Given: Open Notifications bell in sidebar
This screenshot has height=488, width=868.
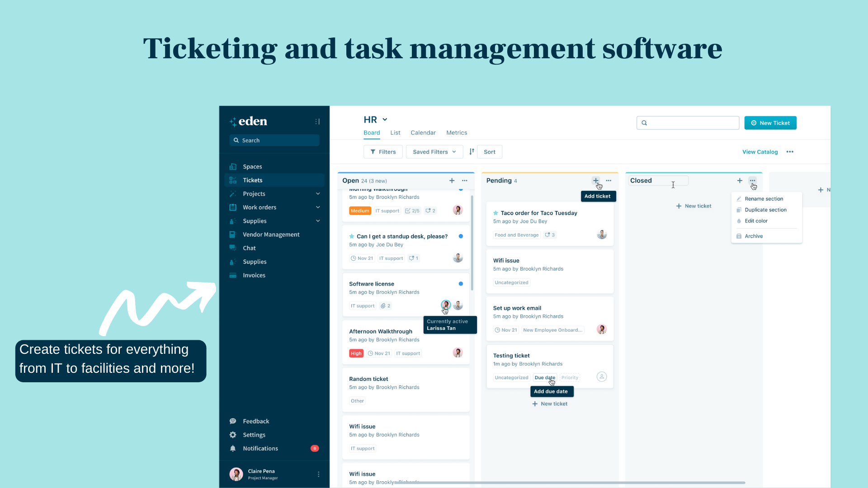Looking at the screenshot, I should point(233,448).
